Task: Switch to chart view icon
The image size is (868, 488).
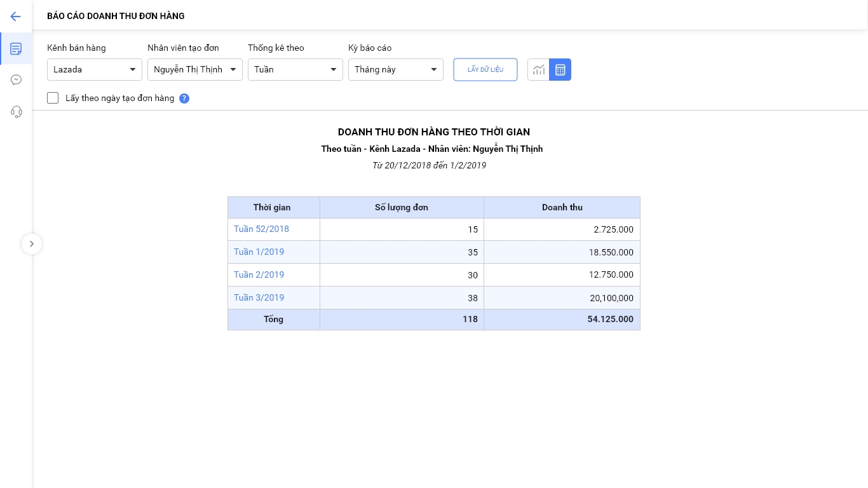Action: point(538,70)
